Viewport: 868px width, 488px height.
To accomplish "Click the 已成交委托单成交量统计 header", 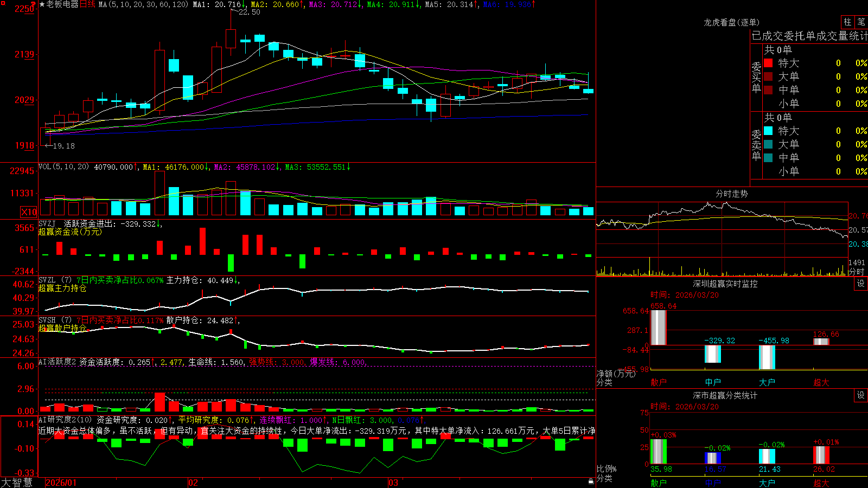I will click(809, 36).
